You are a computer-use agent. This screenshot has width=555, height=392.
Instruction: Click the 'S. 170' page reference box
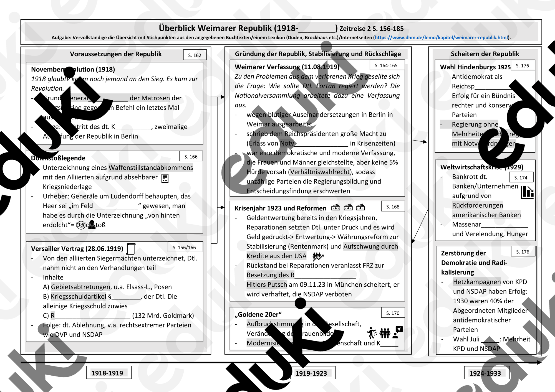click(393, 313)
